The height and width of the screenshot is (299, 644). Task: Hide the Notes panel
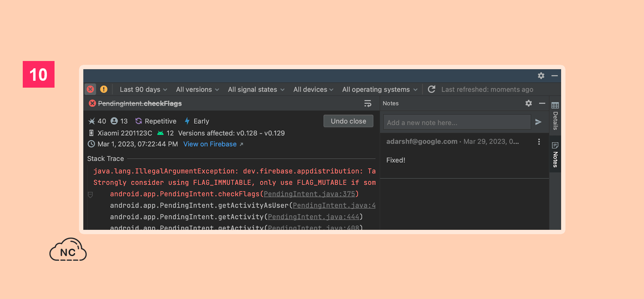point(542,103)
